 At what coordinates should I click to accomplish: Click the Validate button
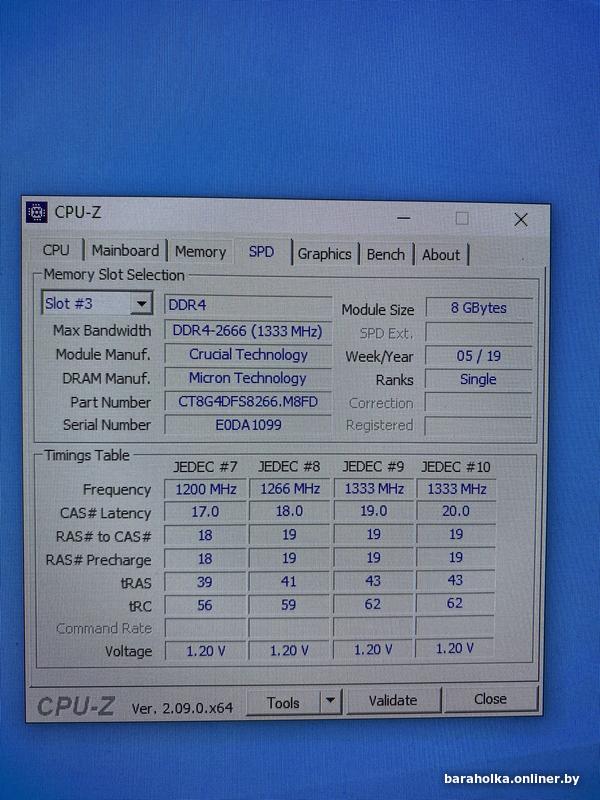point(393,700)
